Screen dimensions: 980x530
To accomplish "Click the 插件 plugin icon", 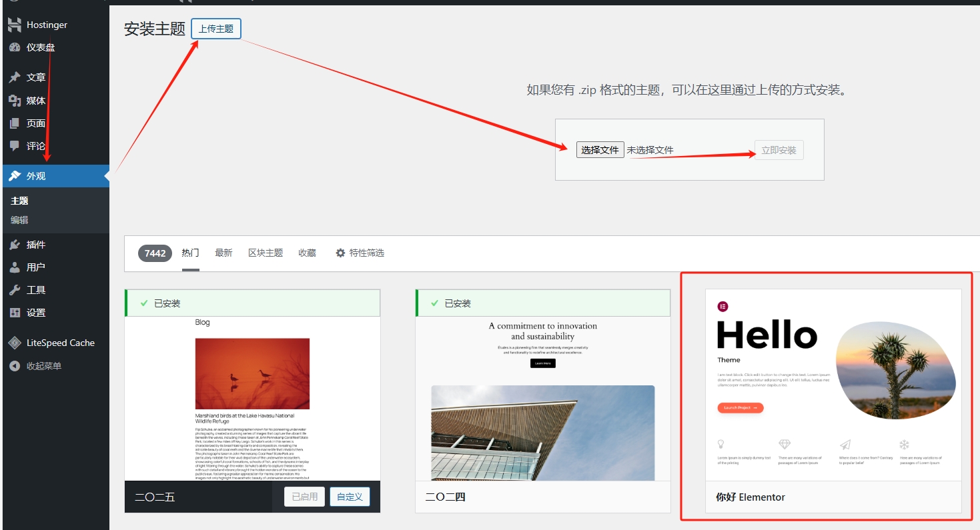I will click(x=15, y=245).
